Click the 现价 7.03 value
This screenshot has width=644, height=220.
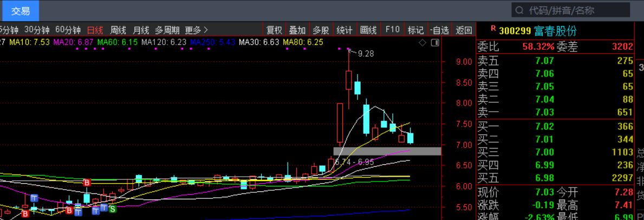pyautogui.click(x=544, y=192)
